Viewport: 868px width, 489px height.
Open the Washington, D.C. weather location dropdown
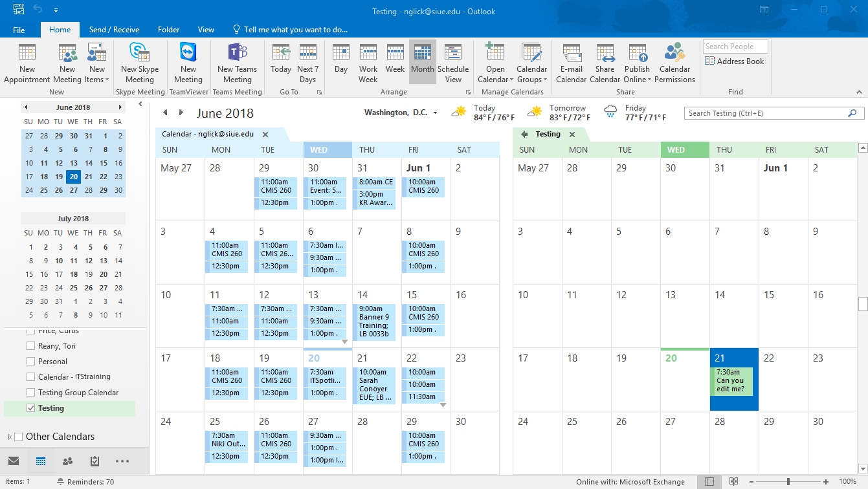(x=435, y=113)
